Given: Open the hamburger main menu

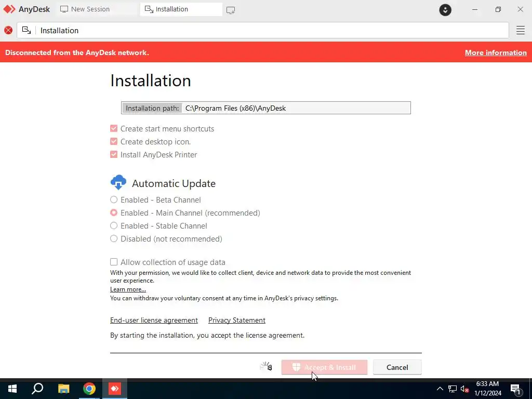Looking at the screenshot, I should tap(521, 30).
